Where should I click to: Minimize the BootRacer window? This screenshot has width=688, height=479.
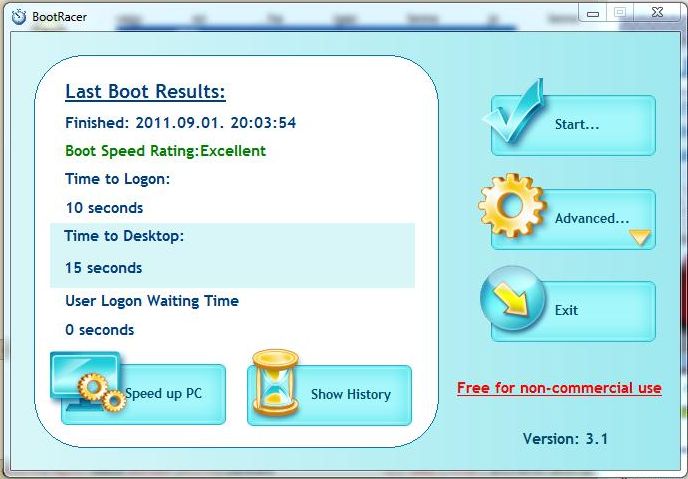coord(593,13)
